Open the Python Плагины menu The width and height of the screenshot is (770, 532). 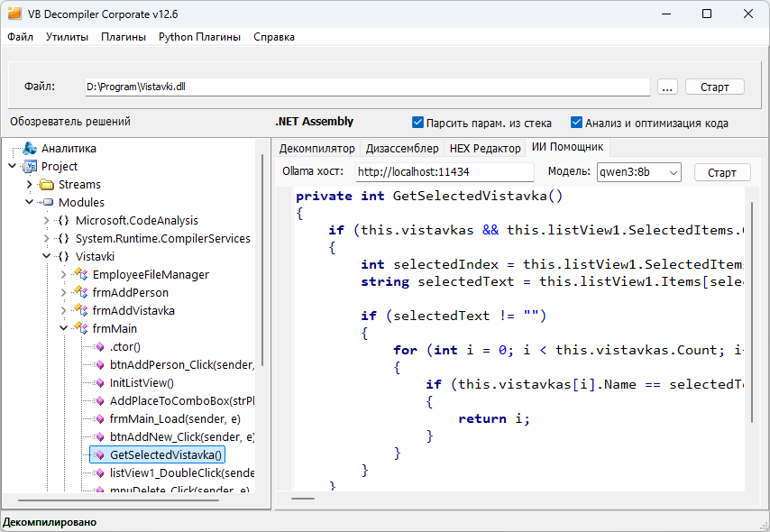click(199, 37)
